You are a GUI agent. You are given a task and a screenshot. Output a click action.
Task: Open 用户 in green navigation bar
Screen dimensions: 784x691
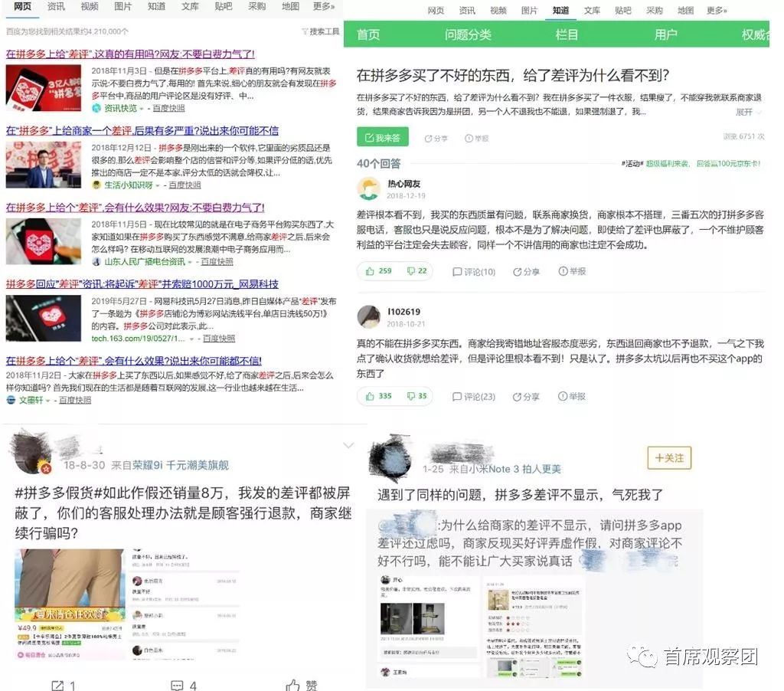[665, 34]
